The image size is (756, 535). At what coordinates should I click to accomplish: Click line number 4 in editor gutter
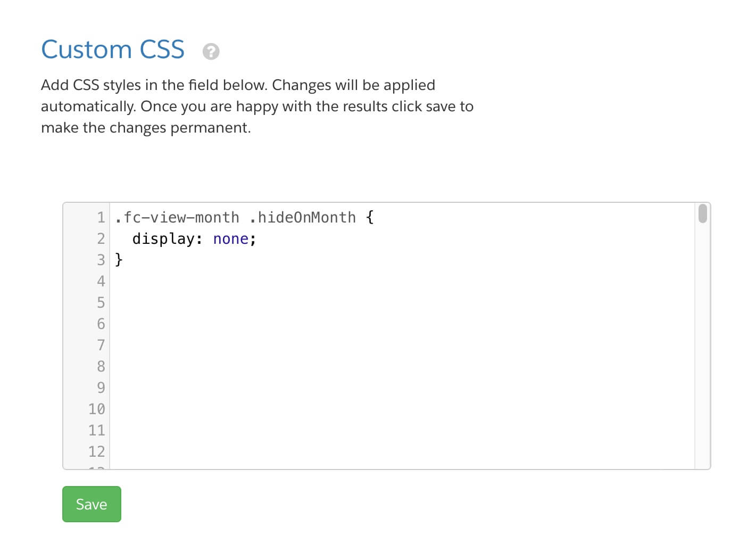coord(101,281)
